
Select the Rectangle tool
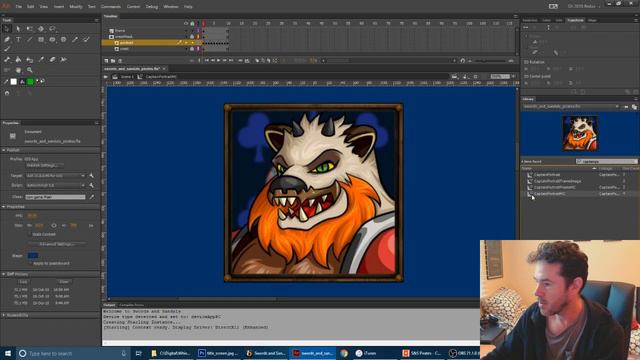tap(41, 40)
